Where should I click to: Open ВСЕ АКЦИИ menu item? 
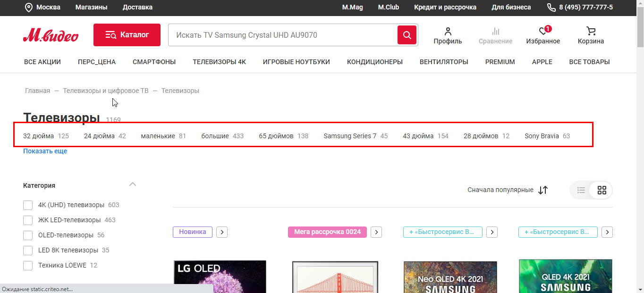[x=42, y=62]
